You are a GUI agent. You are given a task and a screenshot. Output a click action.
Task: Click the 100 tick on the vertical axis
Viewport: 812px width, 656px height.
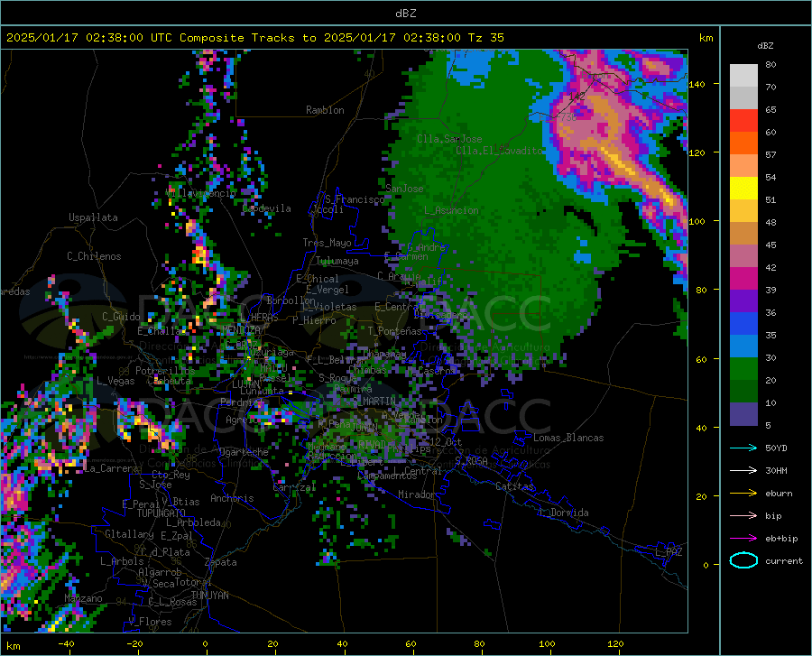click(x=697, y=221)
